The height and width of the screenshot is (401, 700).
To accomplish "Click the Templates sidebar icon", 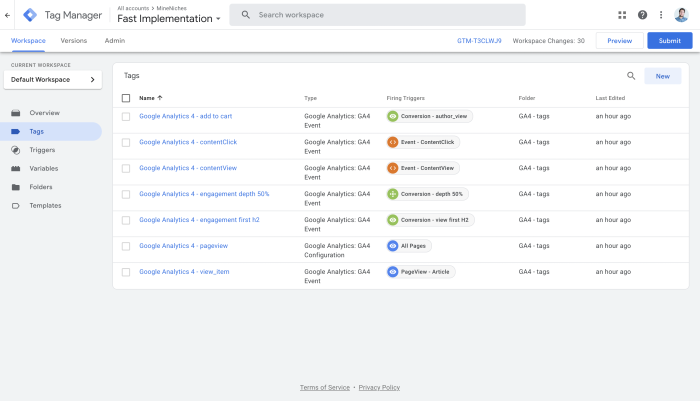I will pyautogui.click(x=16, y=205).
